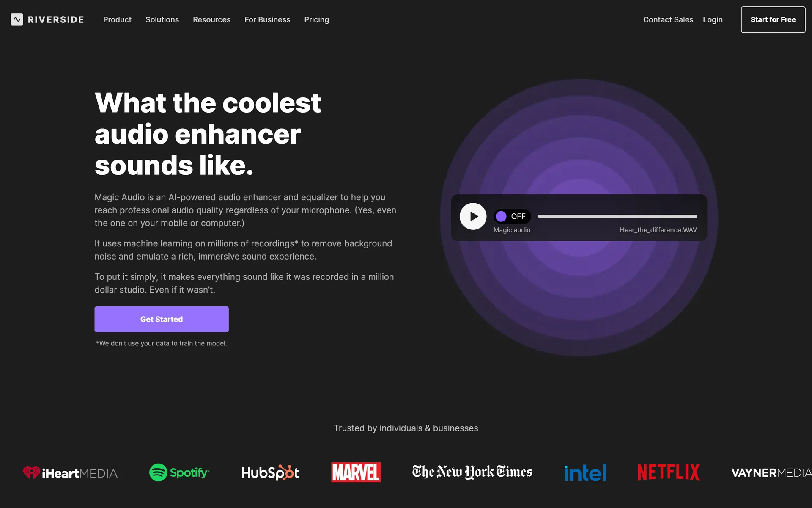Expand the Resources menu
812x508 pixels.
pyautogui.click(x=211, y=19)
